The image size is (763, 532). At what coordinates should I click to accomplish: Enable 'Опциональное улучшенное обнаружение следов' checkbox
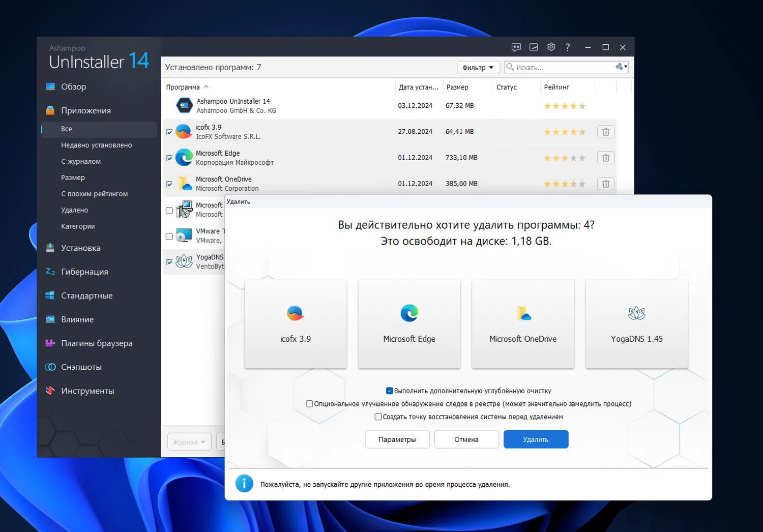point(309,404)
